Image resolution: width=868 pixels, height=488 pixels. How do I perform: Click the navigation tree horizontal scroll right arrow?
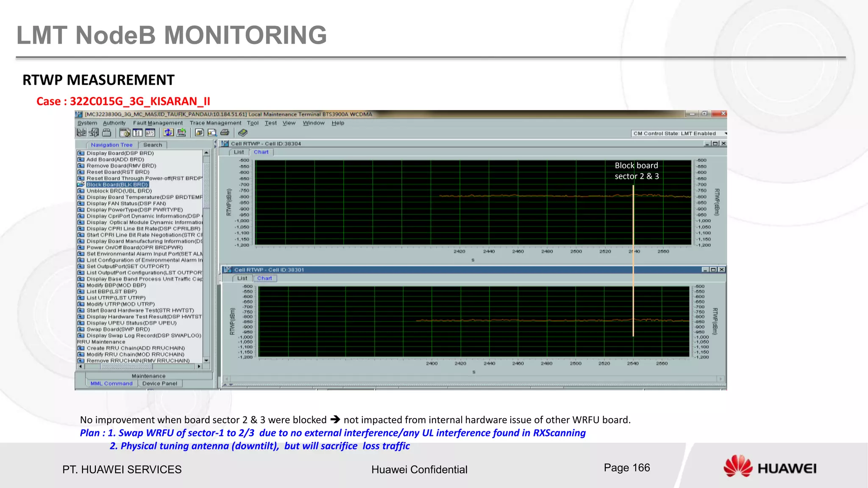(x=199, y=366)
